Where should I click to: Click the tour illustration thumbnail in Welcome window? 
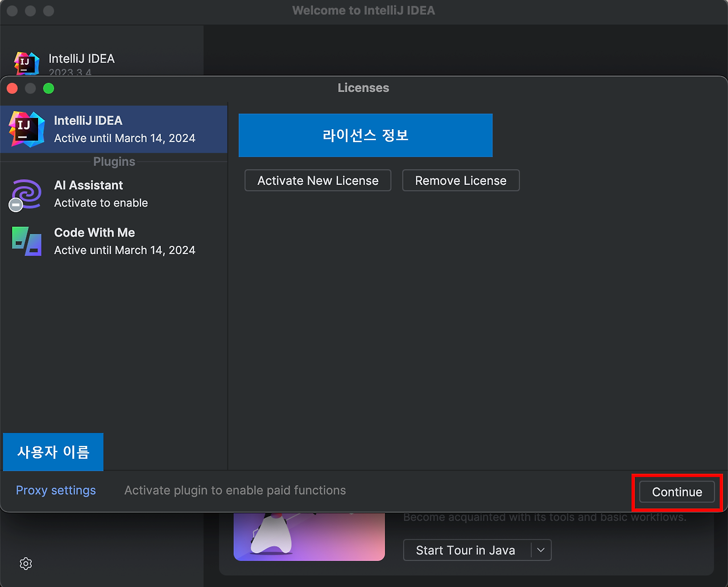(309, 536)
